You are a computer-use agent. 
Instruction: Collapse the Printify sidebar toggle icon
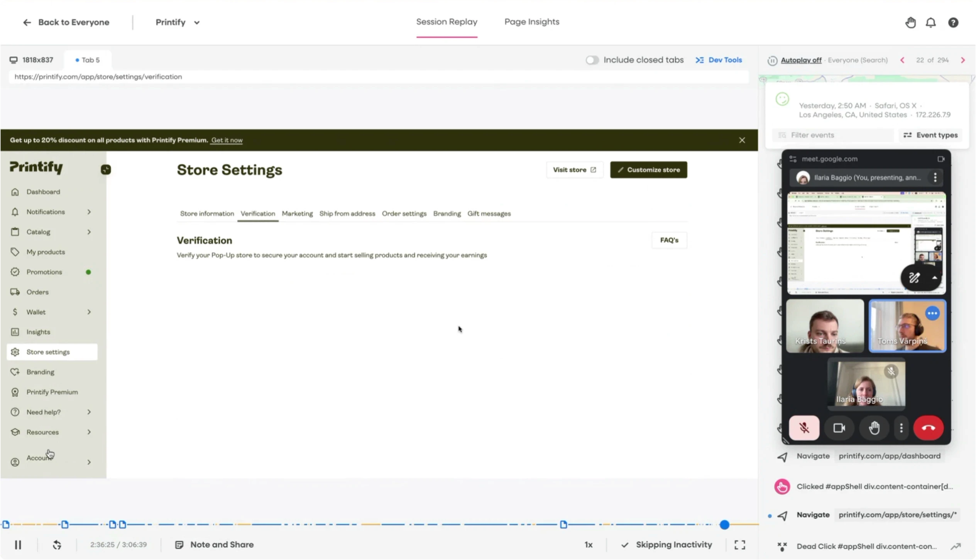106,170
